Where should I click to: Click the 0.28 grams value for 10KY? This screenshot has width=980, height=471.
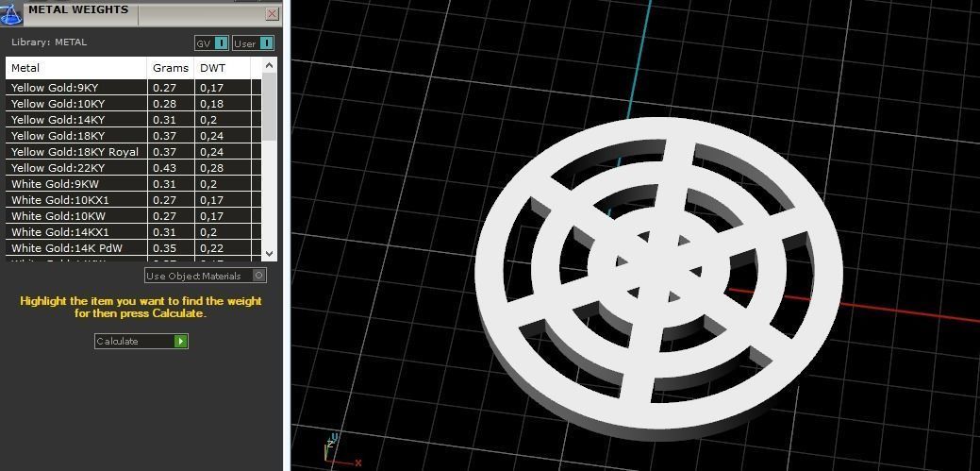pyautogui.click(x=164, y=104)
